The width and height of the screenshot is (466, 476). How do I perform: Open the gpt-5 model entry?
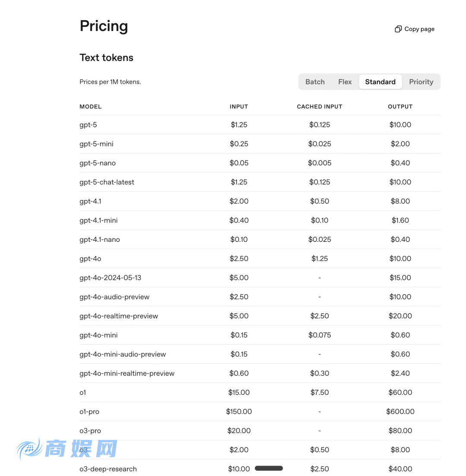[x=88, y=124]
